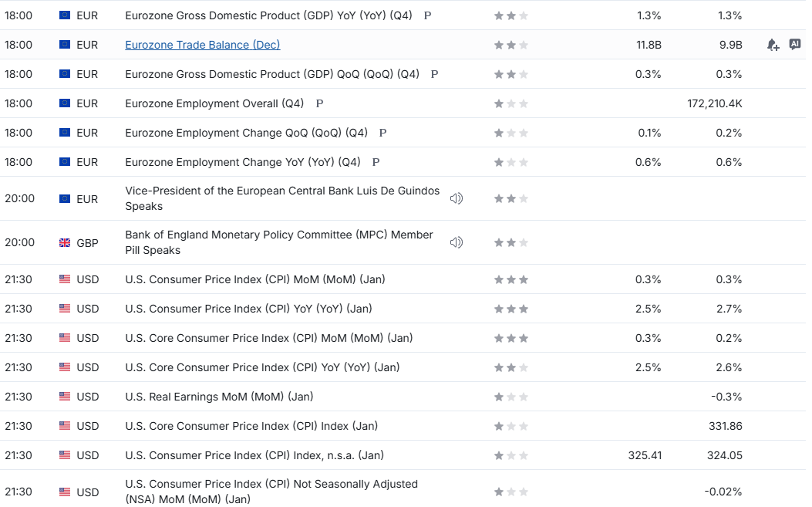This screenshot has width=812, height=507.
Task: Click the 9.9B previous value for Trade Balance
Action: click(x=731, y=45)
